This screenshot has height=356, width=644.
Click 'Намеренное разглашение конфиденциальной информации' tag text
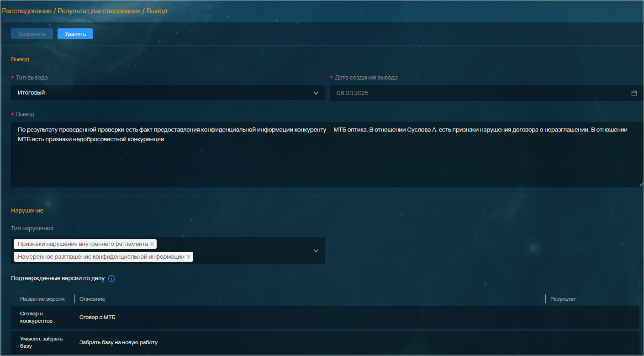click(x=101, y=257)
